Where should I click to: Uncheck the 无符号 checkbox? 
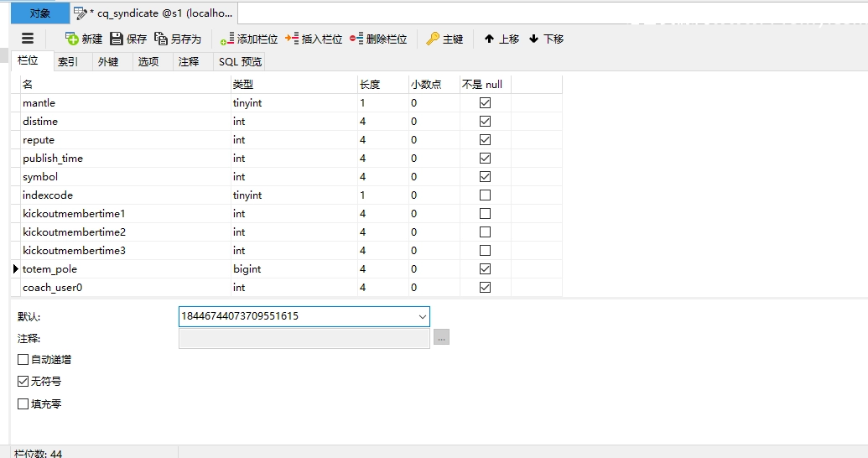coord(23,381)
